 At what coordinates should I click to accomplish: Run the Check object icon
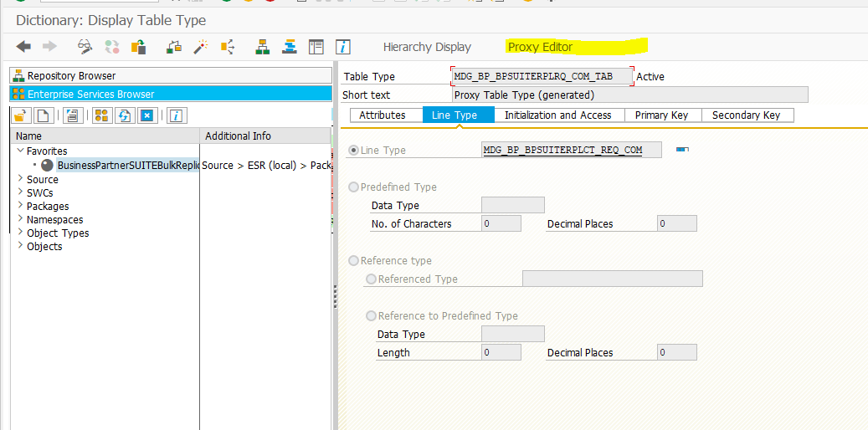(174, 47)
